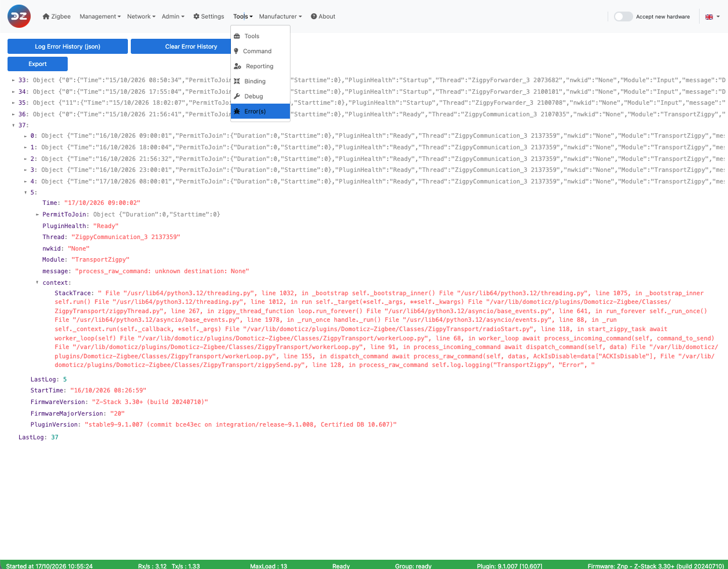The width and height of the screenshot is (728, 569).
Task: Expand sub-entry 4 dated 17/10/2026 08:00:01
Action: pyautogui.click(x=25, y=182)
